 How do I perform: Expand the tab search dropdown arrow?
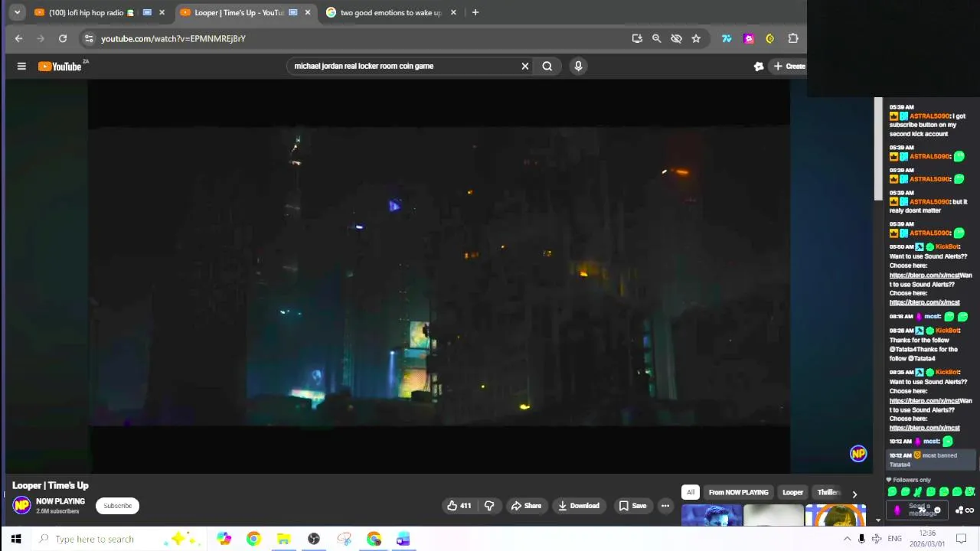(17, 12)
